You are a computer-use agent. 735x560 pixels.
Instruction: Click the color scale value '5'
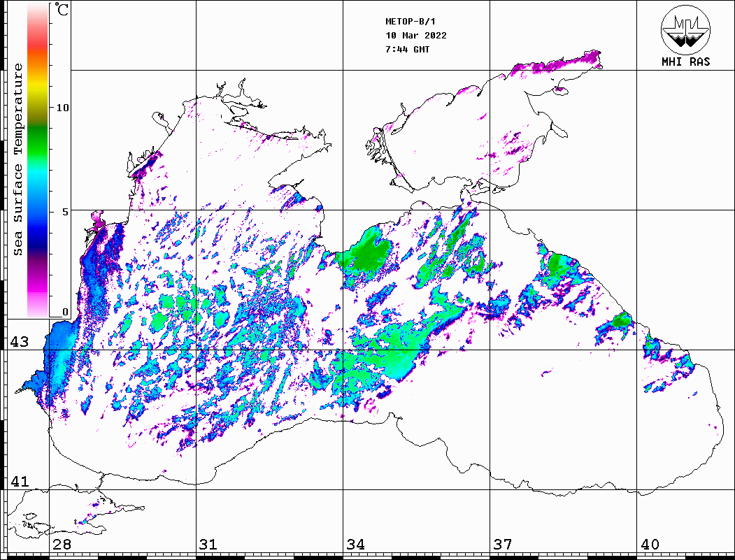65,212
